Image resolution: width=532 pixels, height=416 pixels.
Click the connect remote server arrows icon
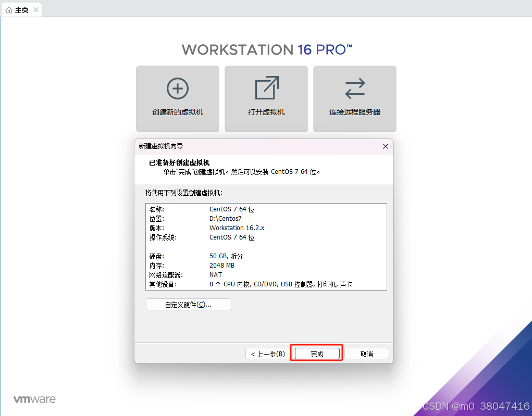(x=355, y=89)
